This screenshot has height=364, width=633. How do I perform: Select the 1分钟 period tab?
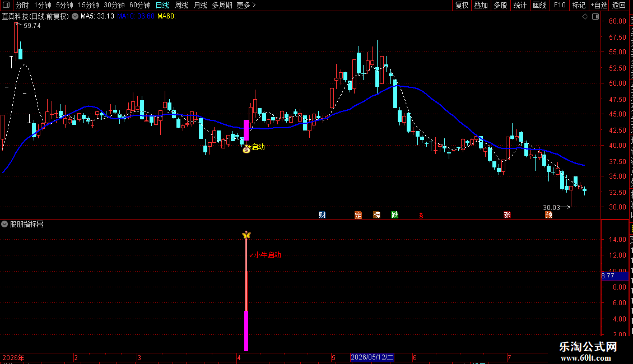click(x=43, y=5)
